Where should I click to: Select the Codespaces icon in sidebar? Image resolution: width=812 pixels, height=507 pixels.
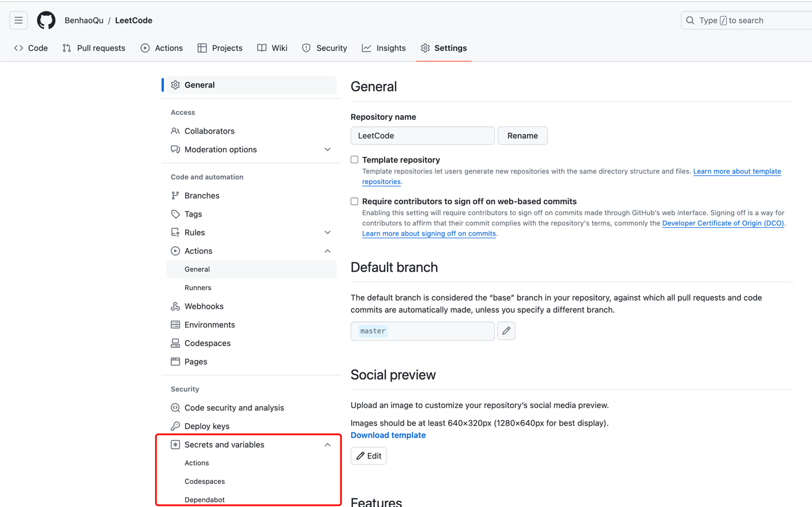pos(175,343)
